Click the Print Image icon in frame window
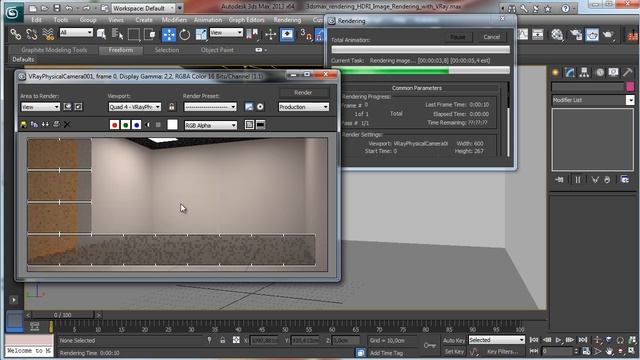 (56, 124)
